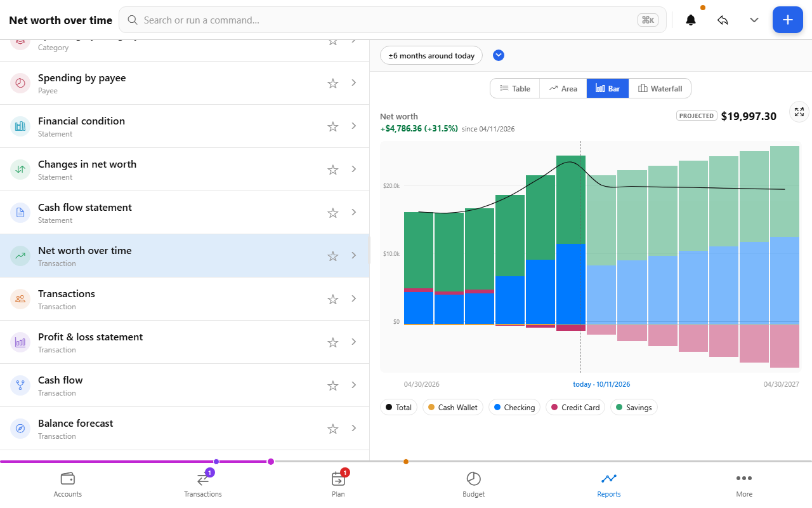Favorite the Cash flow statement report

(x=333, y=213)
